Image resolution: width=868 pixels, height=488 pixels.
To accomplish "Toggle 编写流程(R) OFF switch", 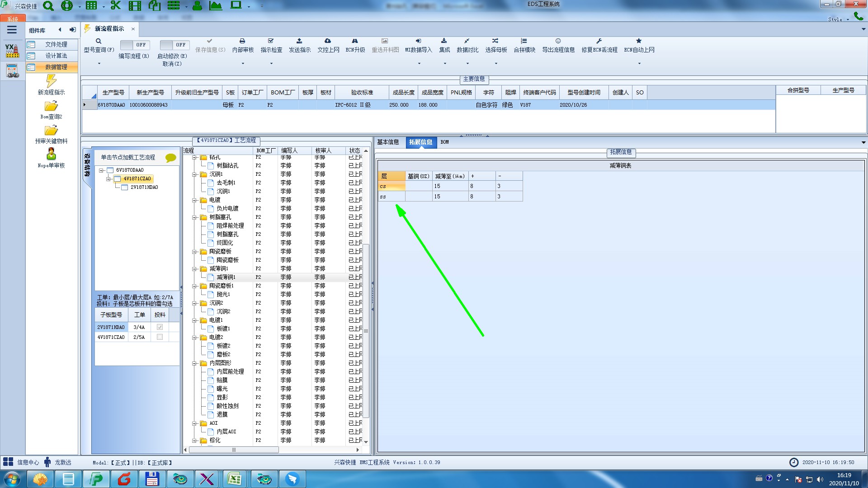I will click(134, 45).
